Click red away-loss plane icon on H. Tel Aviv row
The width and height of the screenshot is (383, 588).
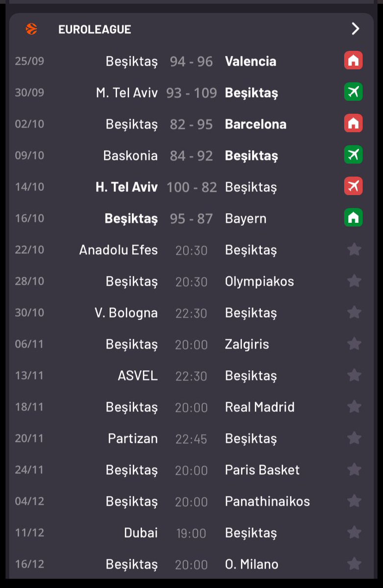[354, 186]
